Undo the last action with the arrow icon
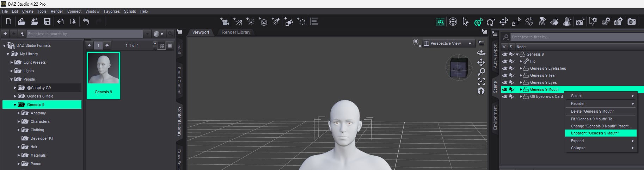This screenshot has width=644, height=170. (x=86, y=22)
